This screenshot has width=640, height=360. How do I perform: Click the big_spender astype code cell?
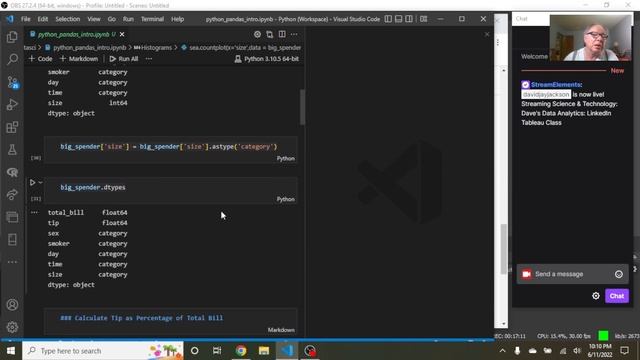[171, 150]
